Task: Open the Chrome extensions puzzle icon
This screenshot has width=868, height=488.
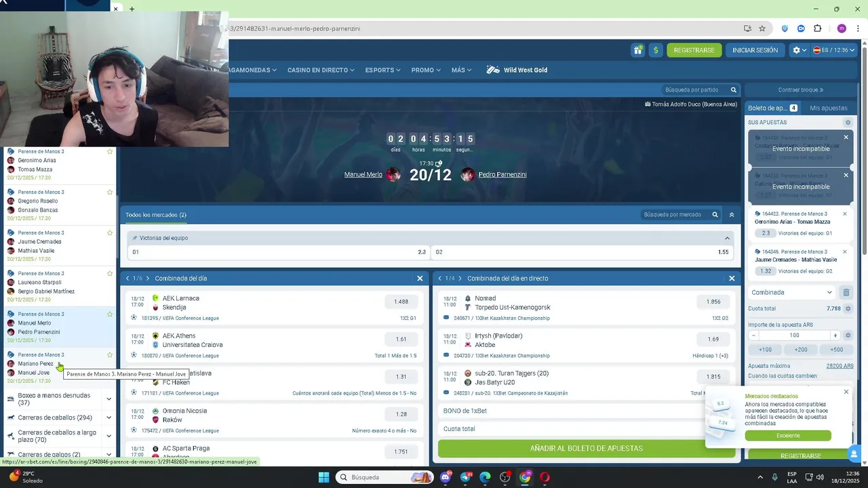Action: [x=818, y=28]
